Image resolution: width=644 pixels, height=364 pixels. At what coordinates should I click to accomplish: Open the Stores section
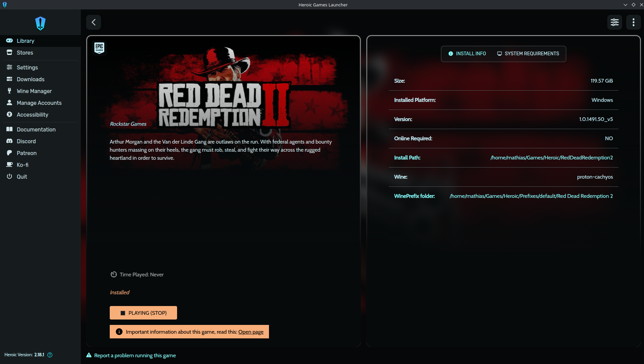40,53
